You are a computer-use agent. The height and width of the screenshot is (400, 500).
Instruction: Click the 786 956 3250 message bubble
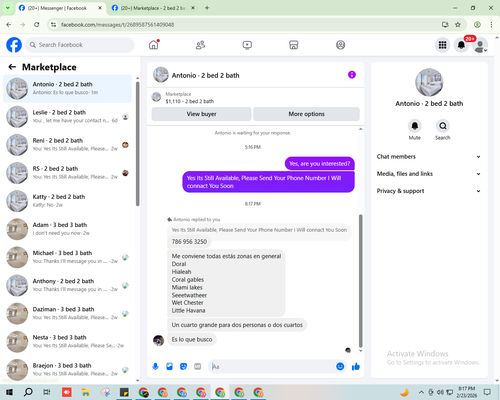(x=189, y=242)
